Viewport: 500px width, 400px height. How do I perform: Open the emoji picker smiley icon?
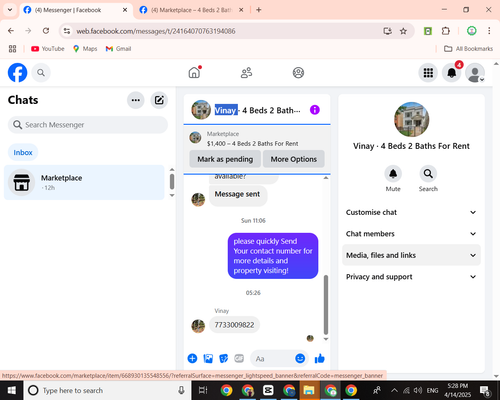300,358
